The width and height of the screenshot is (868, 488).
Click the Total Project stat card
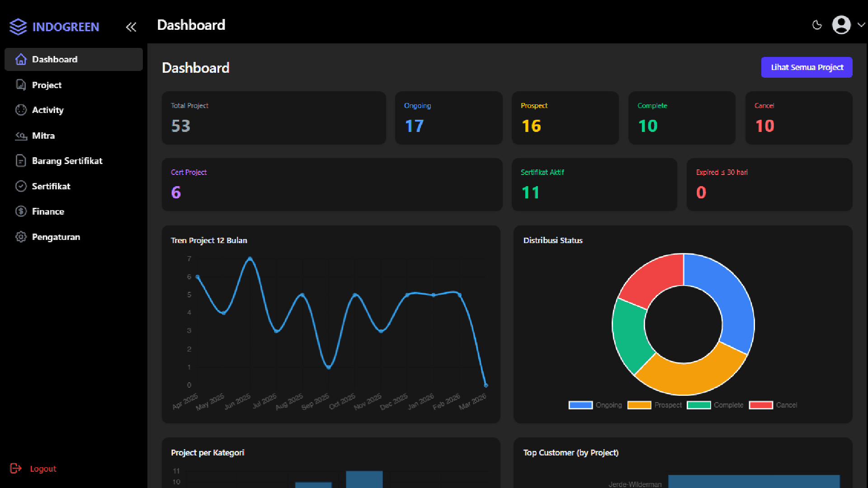coord(274,117)
